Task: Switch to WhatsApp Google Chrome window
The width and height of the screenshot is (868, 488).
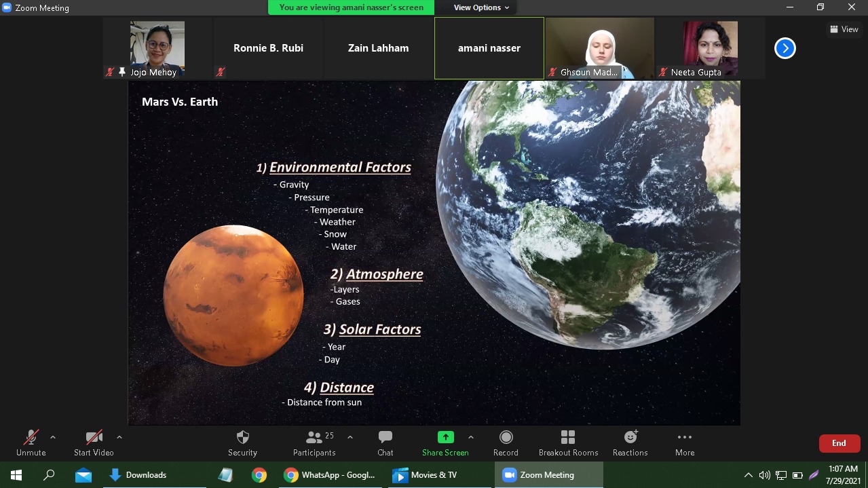Action: pyautogui.click(x=330, y=475)
